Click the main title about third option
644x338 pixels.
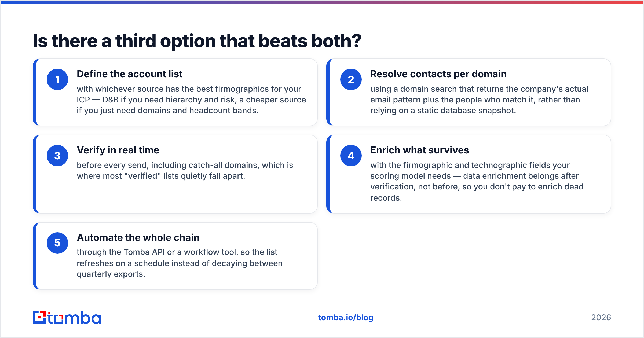[x=197, y=41]
